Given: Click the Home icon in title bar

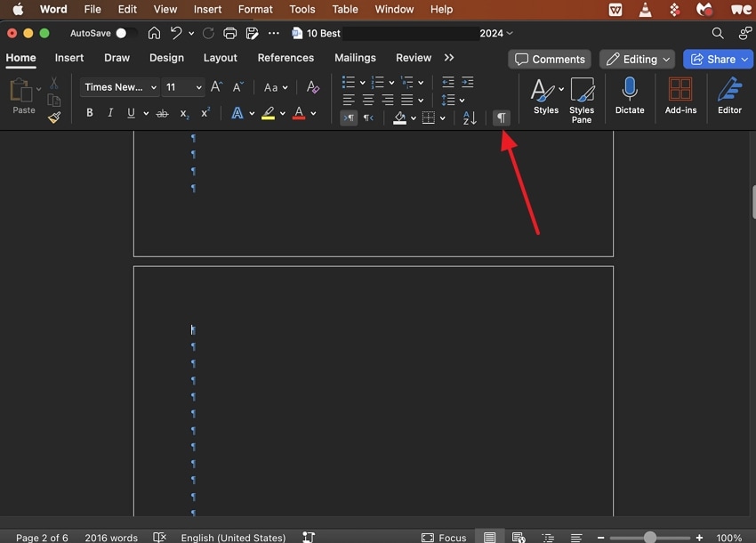Looking at the screenshot, I should coord(154,33).
